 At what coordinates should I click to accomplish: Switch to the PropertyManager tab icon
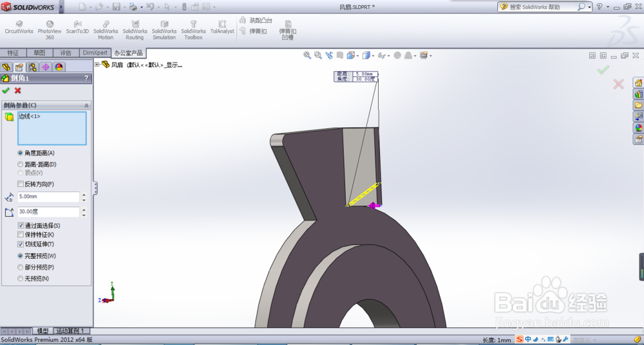pyautogui.click(x=19, y=67)
